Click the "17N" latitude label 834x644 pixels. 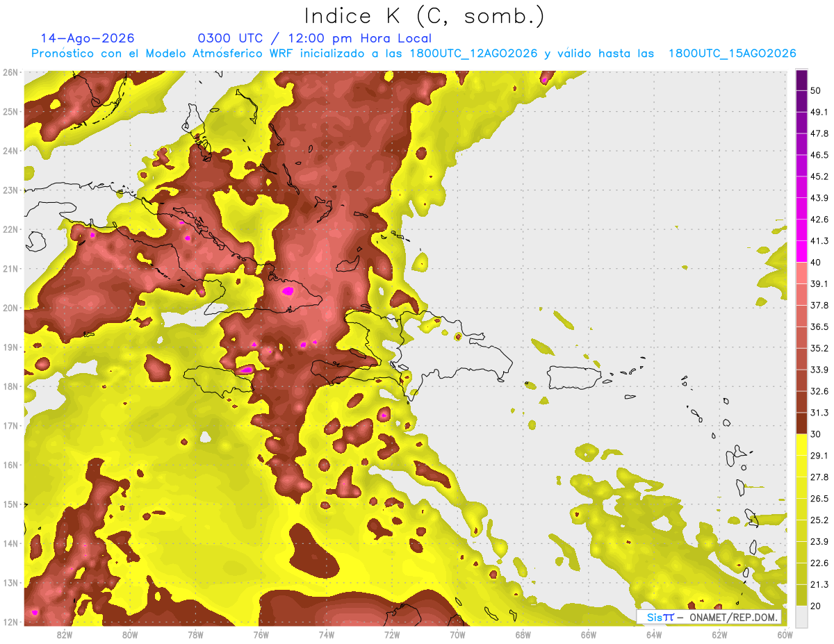pyautogui.click(x=10, y=426)
